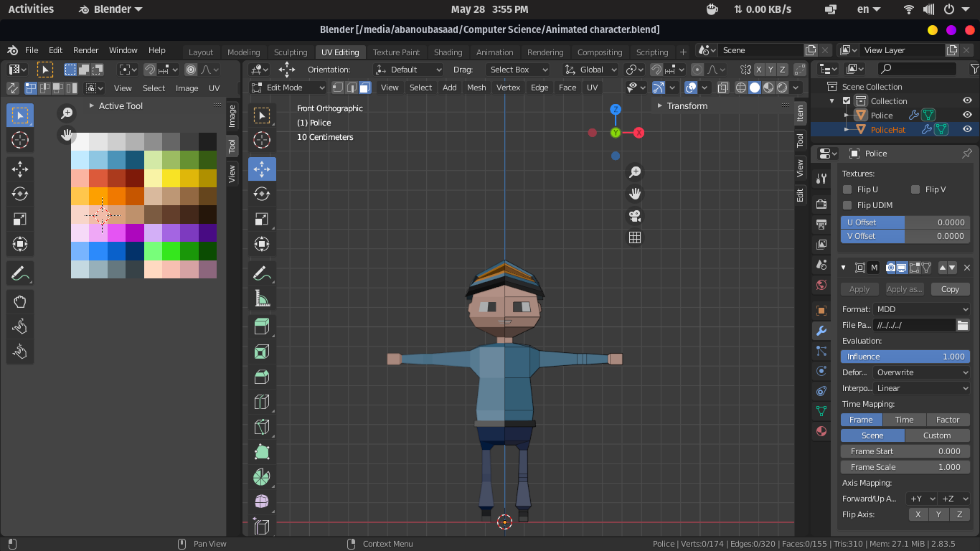This screenshot has height=551, width=980.
Task: Toggle orthographic grid view icon in viewport
Action: click(x=635, y=237)
